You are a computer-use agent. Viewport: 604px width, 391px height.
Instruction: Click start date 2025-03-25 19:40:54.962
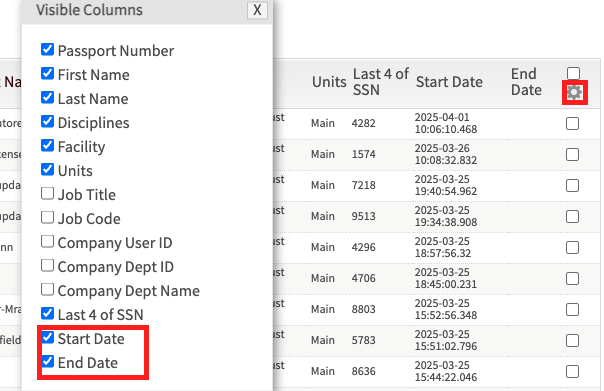(446, 185)
